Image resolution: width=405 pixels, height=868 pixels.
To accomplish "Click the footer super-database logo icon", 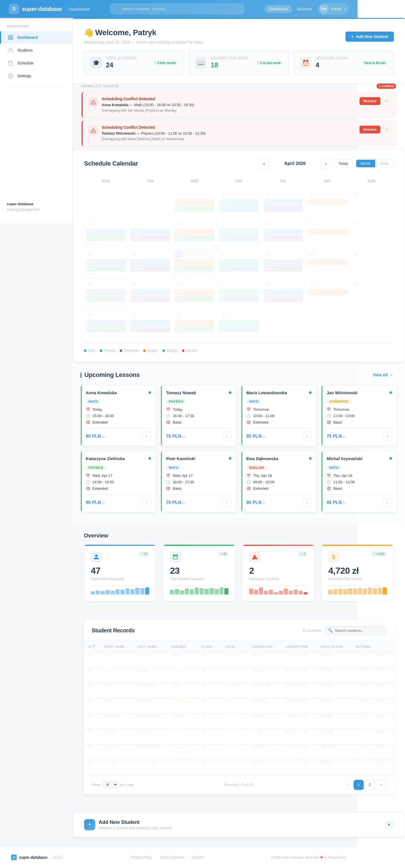I will [x=14, y=857].
